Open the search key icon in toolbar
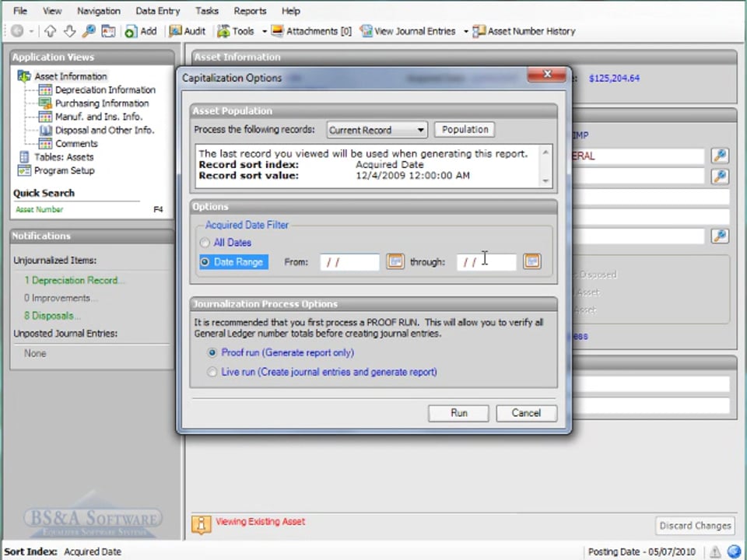The width and height of the screenshot is (747, 560). pos(89,31)
